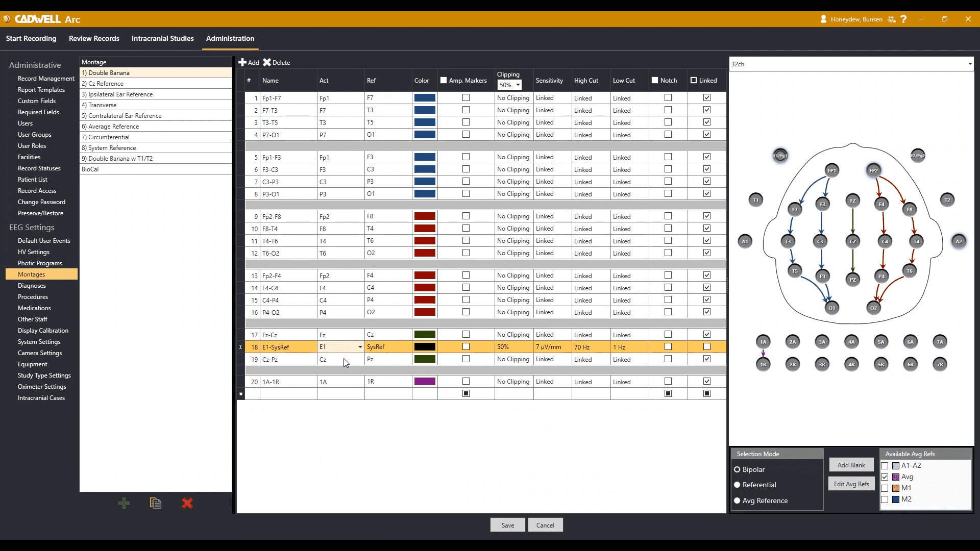
Task: Open the E1 Act electrode dropdown
Action: pos(360,347)
